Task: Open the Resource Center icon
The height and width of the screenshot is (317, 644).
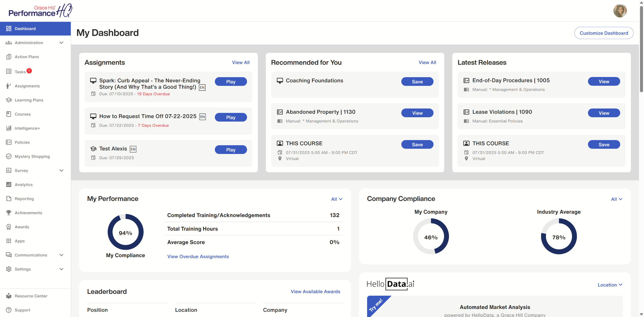Action: tap(9, 296)
